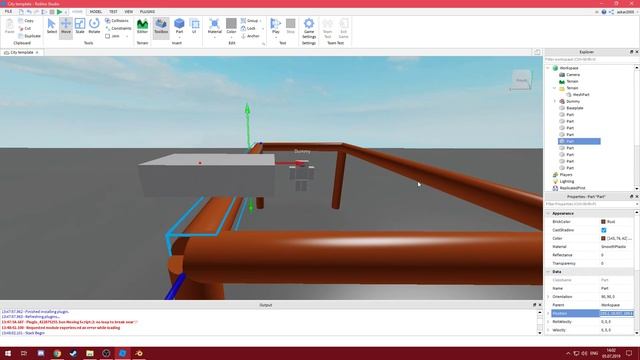Select MeshPart in Explorer

point(581,95)
